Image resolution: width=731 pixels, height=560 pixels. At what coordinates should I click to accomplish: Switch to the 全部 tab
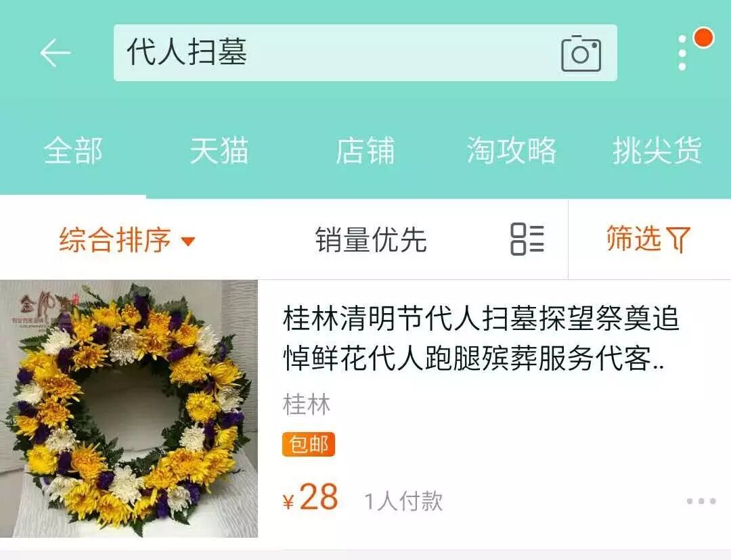pyautogui.click(x=73, y=150)
